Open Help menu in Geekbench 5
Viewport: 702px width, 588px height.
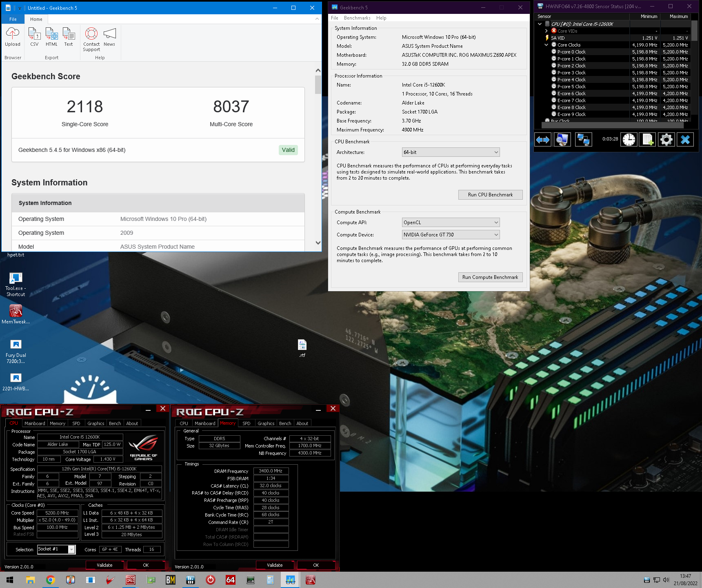(381, 18)
